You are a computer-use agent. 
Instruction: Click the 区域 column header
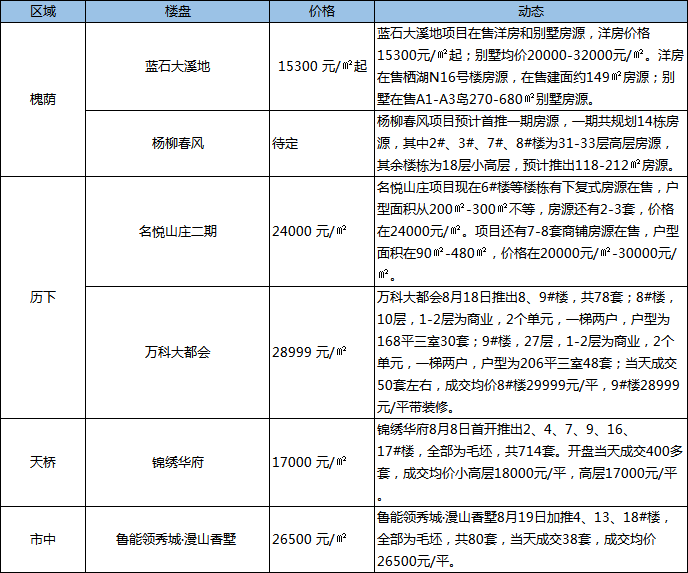[43, 11]
